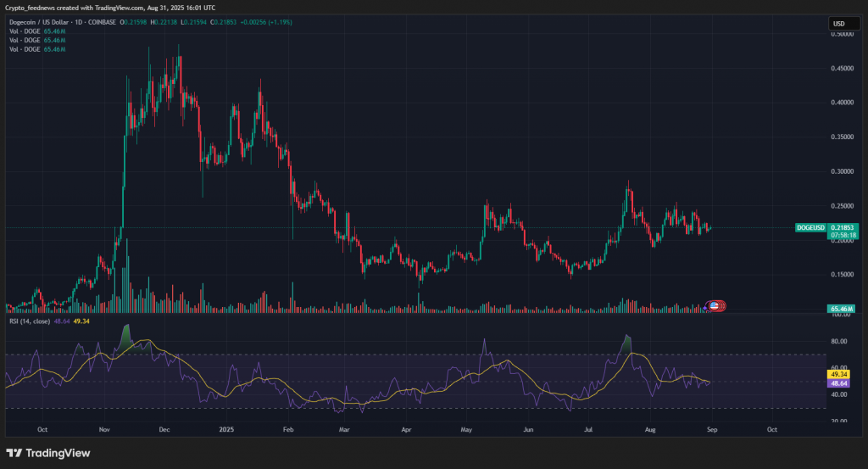
Task: Click the 0.45000 level on price scale
Action: tap(840, 70)
